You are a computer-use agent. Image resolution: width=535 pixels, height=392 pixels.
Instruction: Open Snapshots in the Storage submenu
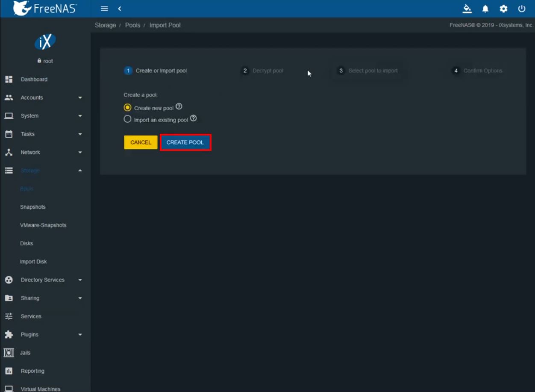32,207
